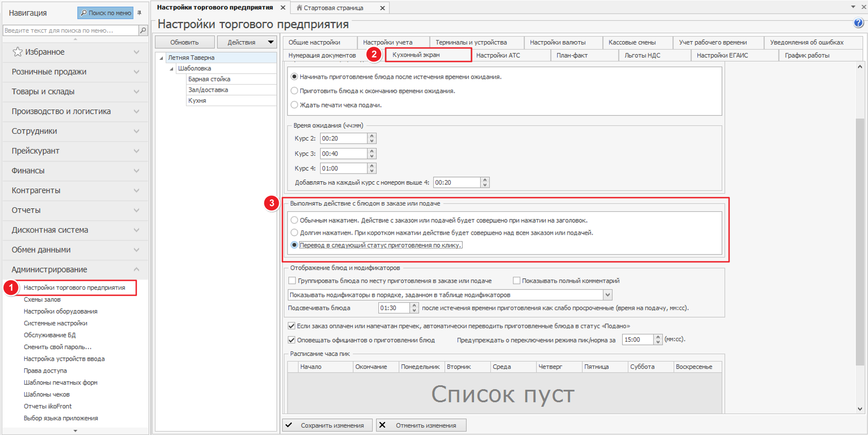Screen dimensions: 868x435
Task: Close the Стартовая страница tab
Action: 382,8
